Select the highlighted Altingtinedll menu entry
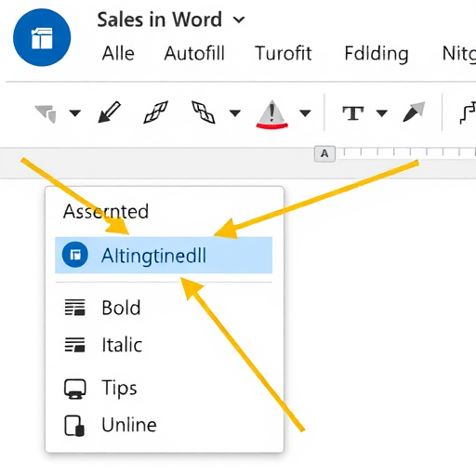Viewport: 476px width, 476px height. pos(164,255)
